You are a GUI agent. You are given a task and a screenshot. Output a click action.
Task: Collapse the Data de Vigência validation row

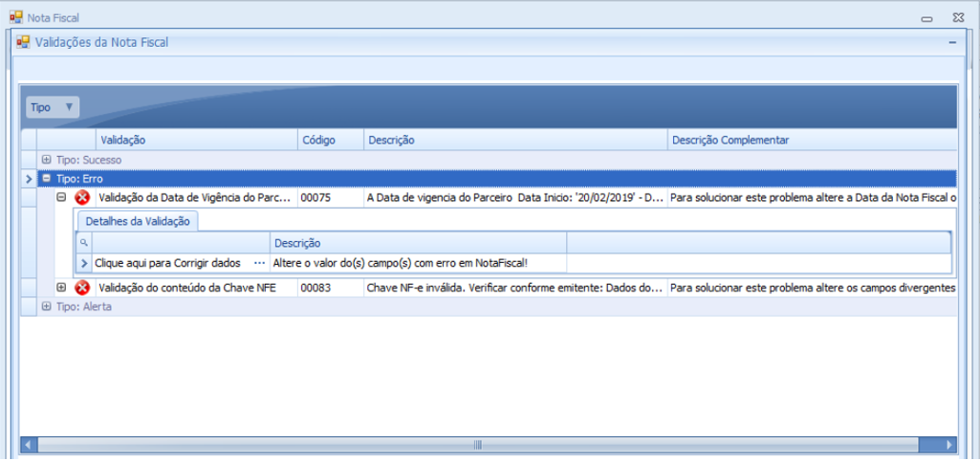click(x=61, y=197)
